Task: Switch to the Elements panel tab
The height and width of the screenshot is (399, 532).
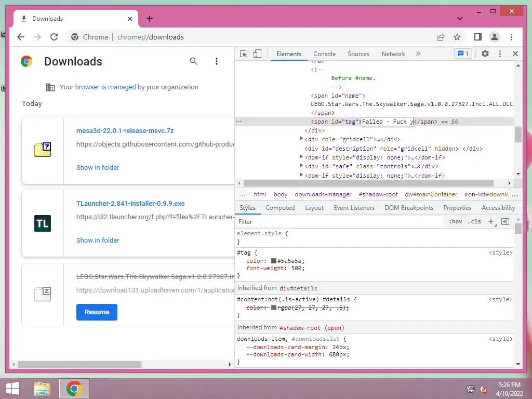Action: pos(289,54)
